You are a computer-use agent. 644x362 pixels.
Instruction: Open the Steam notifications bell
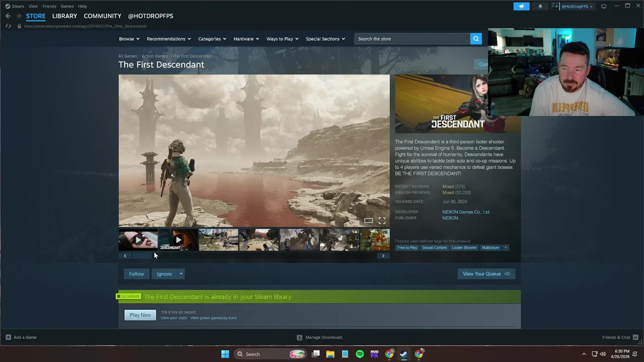(540, 6)
